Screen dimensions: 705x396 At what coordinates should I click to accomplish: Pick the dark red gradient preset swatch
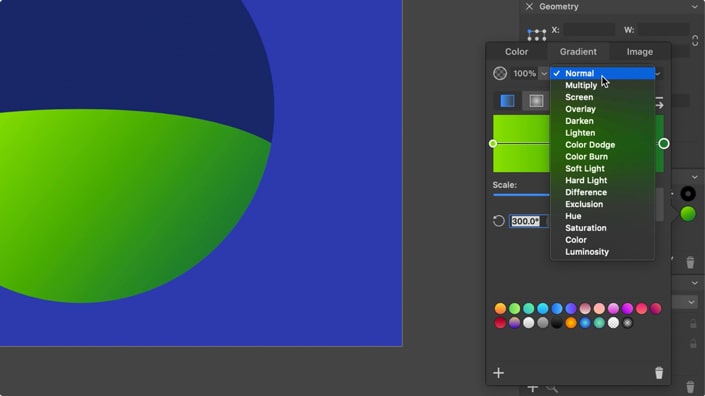pyautogui.click(x=500, y=323)
